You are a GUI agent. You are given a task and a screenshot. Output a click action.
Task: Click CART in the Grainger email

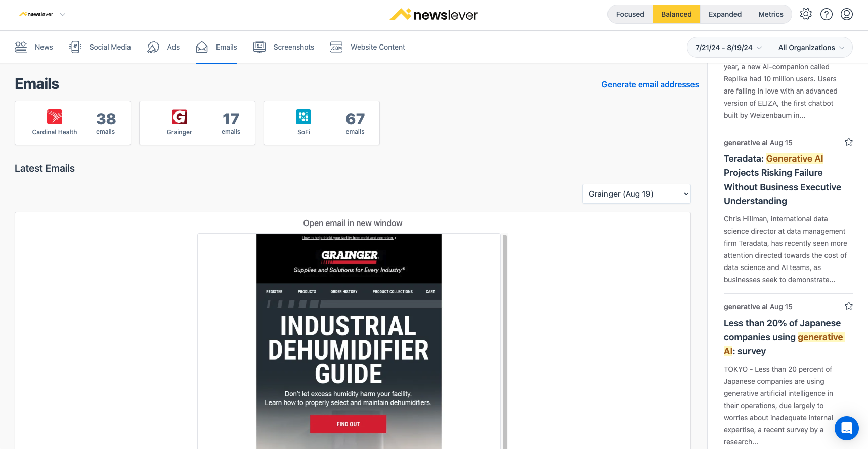tap(430, 292)
